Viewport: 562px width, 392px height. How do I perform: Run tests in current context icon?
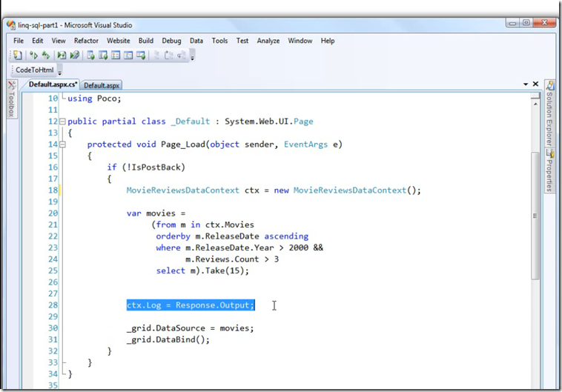[33, 55]
